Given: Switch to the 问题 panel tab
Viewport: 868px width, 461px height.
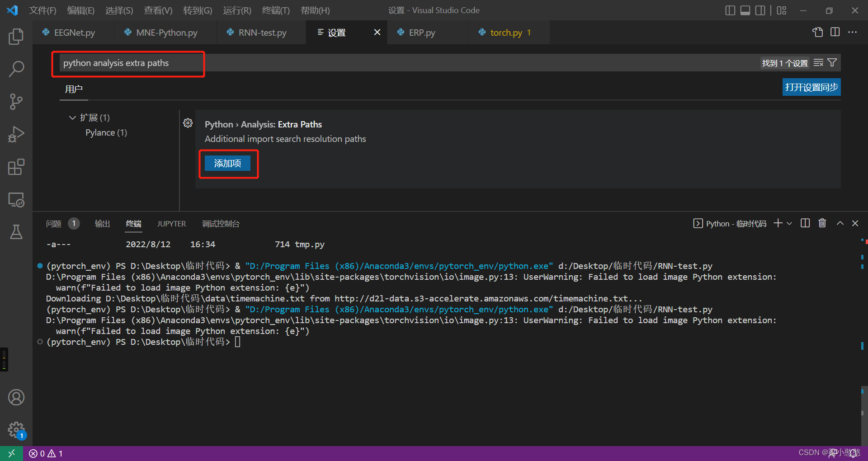Looking at the screenshot, I should coord(53,224).
